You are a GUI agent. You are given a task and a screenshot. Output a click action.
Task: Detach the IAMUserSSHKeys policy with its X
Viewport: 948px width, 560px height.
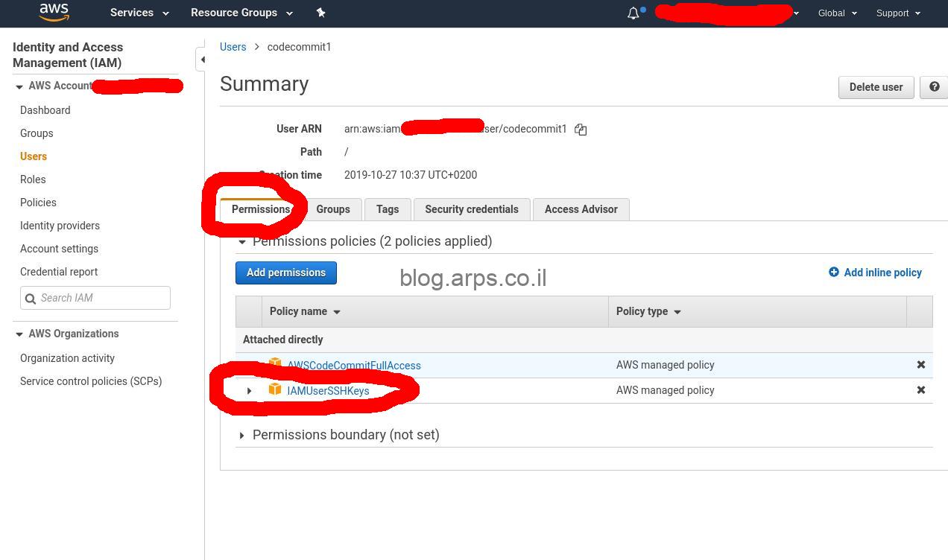click(921, 390)
